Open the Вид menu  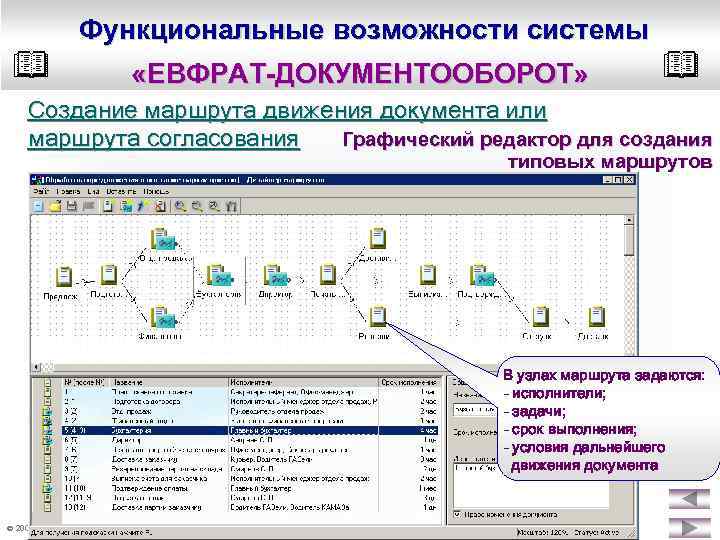click(94, 191)
